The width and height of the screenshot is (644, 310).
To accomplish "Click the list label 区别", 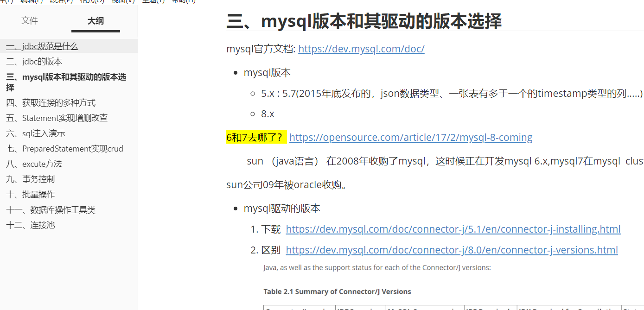I will pyautogui.click(x=271, y=250).
